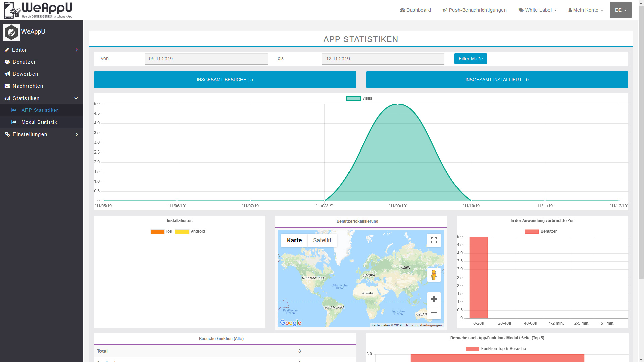Expand the Einstellungen submenu arrow
Image resolution: width=644 pixels, height=362 pixels.
(77, 134)
